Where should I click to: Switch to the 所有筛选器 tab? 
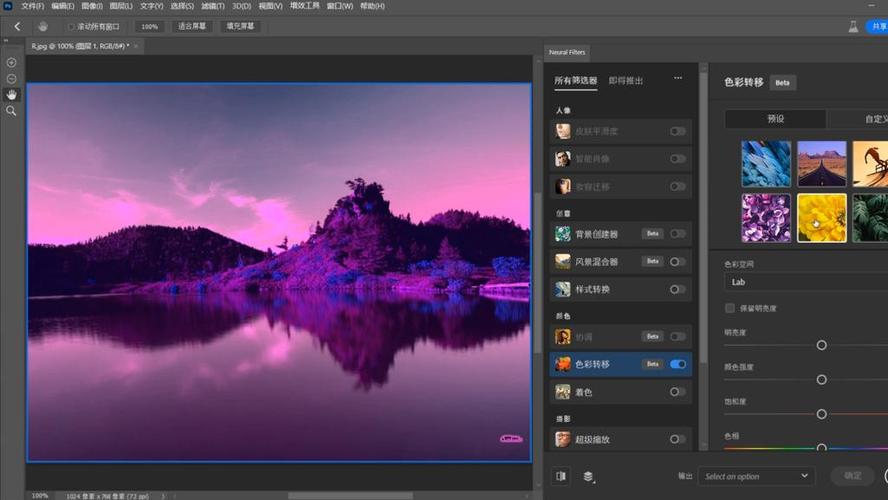point(575,80)
